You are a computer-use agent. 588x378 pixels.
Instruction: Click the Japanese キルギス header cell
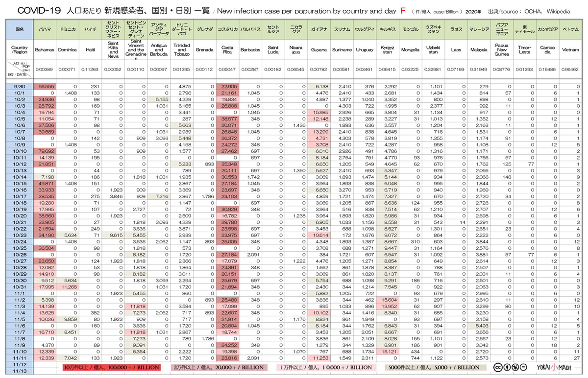387,29
